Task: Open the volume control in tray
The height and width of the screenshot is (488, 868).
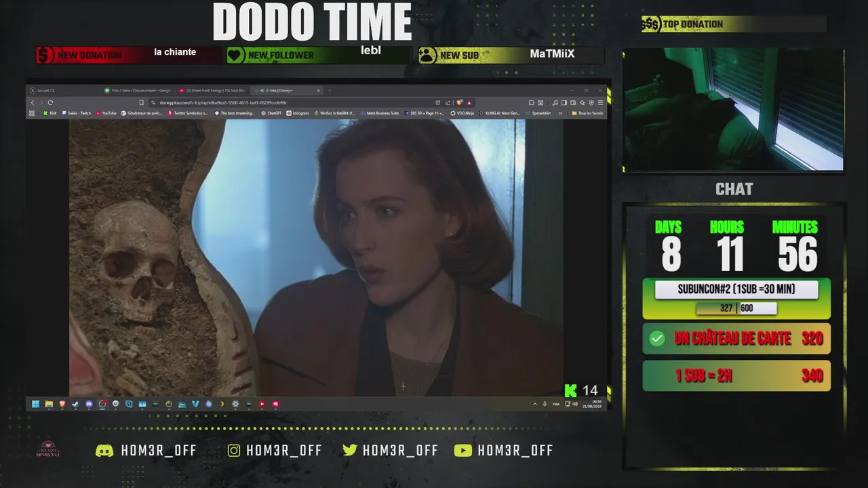Action: point(575,404)
